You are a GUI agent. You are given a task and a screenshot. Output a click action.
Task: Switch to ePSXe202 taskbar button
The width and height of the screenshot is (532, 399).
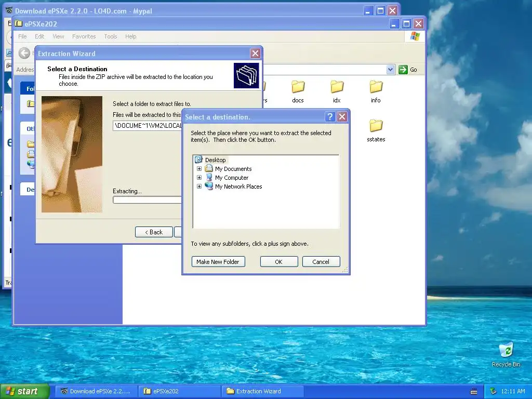179,391
